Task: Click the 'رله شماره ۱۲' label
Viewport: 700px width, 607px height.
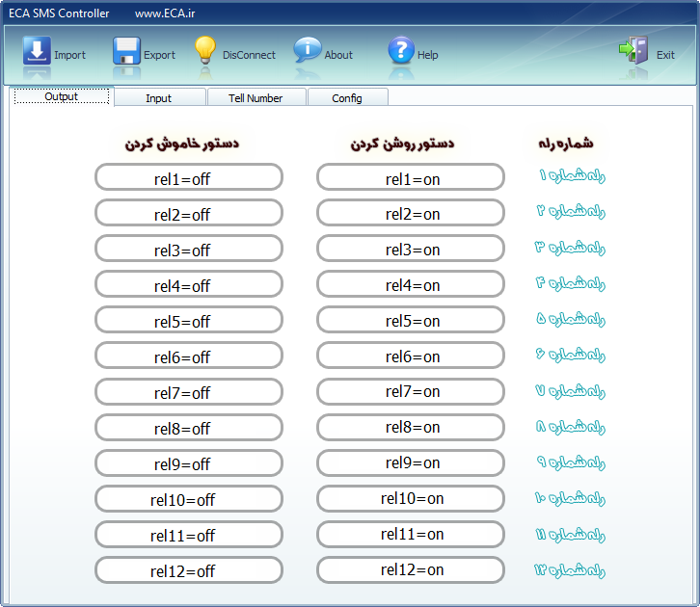Action: [x=569, y=569]
